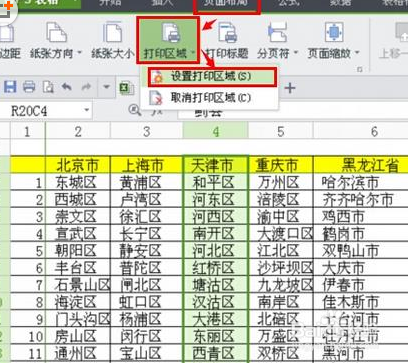Click the 九龙坡区 cell
The height and width of the screenshot is (363, 408).
281,285
